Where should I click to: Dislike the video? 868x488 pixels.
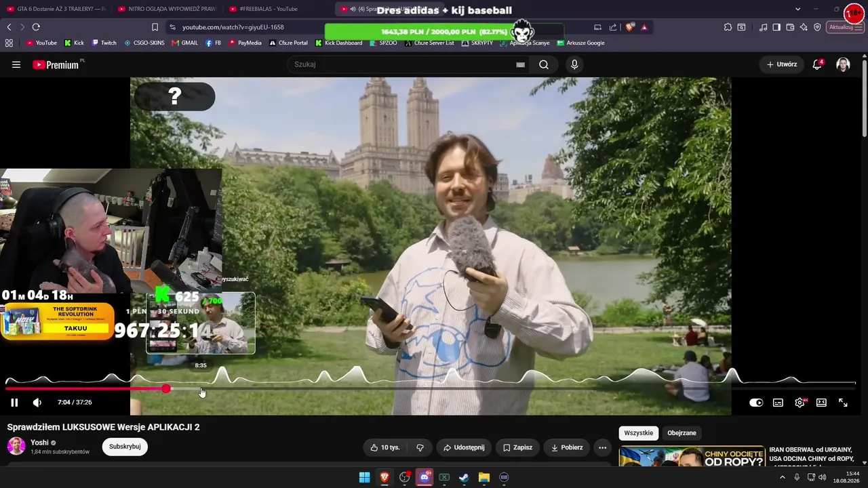420,447
